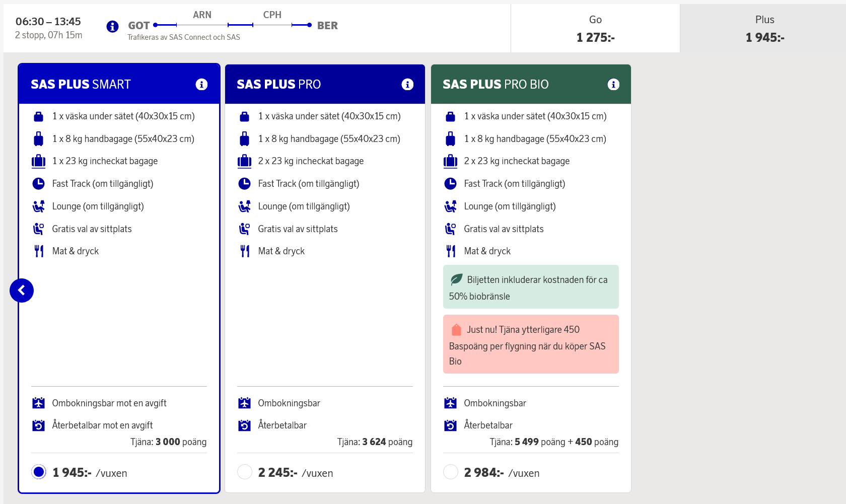Open SAS Plus Pro Bio info icon

click(613, 85)
